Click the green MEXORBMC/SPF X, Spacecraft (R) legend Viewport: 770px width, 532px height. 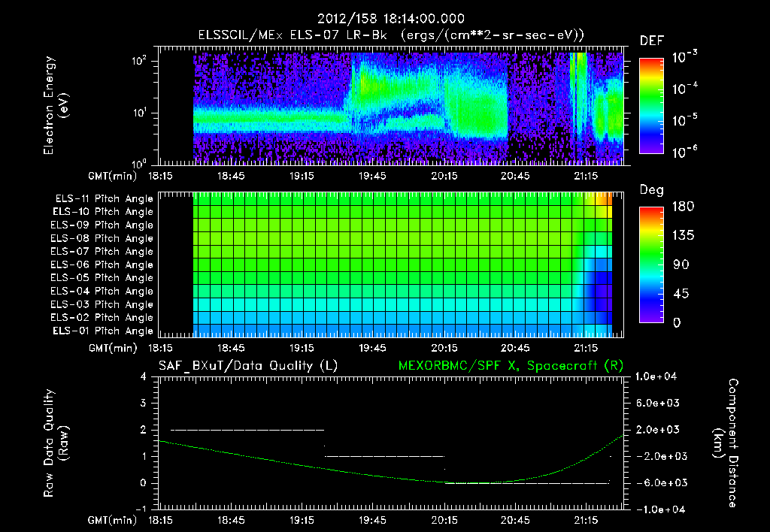pyautogui.click(x=511, y=366)
